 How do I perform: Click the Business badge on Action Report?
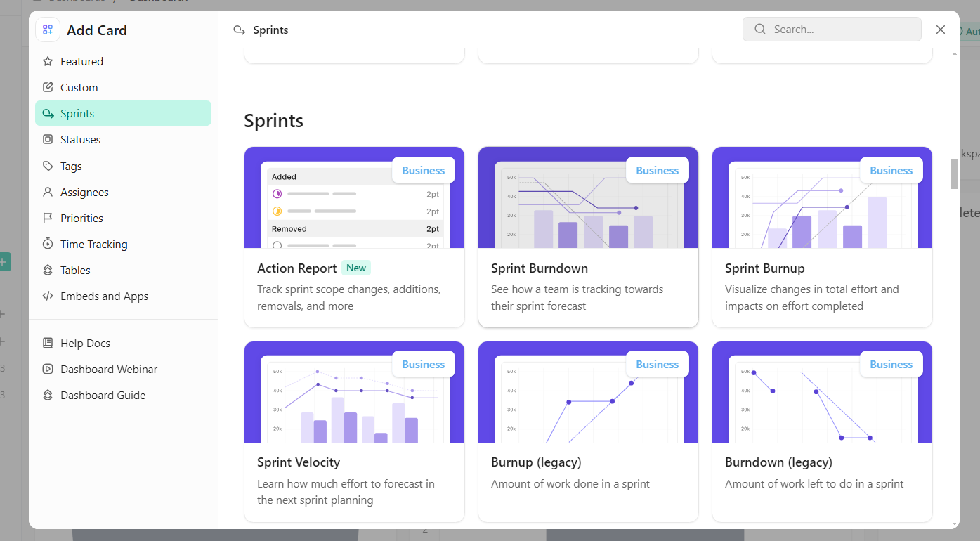423,170
